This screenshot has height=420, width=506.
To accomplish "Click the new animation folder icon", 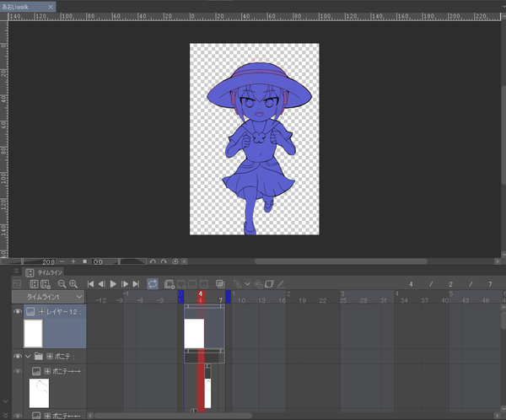I will (x=170, y=284).
